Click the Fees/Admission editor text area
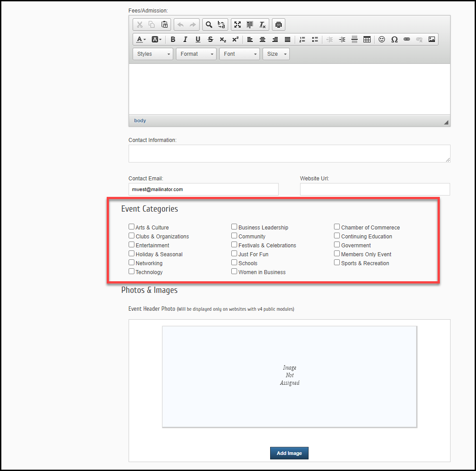 pos(289,89)
